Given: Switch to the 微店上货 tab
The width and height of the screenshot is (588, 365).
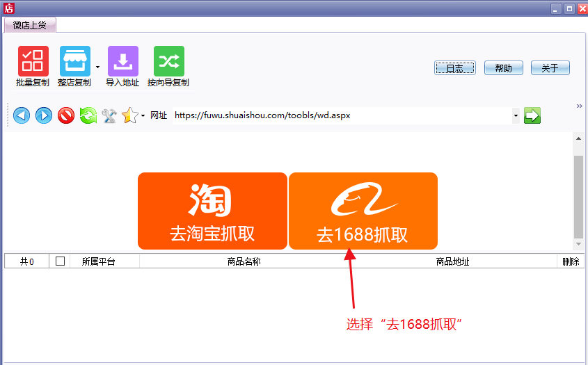Looking at the screenshot, I should pyautogui.click(x=30, y=25).
